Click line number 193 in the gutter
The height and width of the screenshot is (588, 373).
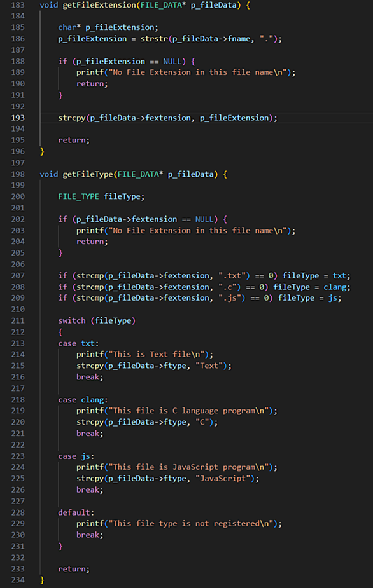coord(18,118)
